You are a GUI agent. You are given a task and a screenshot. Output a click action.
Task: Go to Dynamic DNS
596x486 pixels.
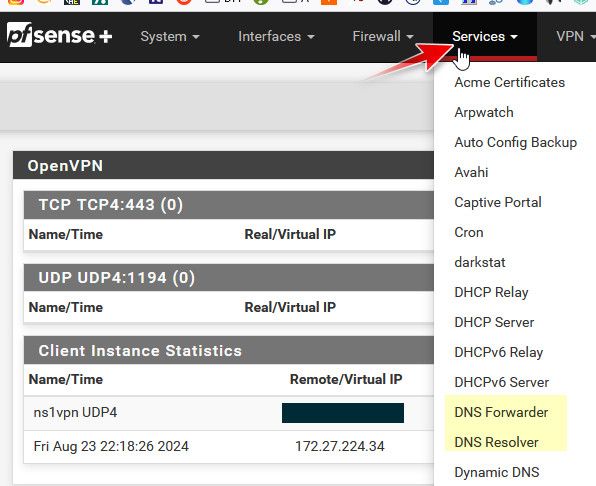coord(496,473)
